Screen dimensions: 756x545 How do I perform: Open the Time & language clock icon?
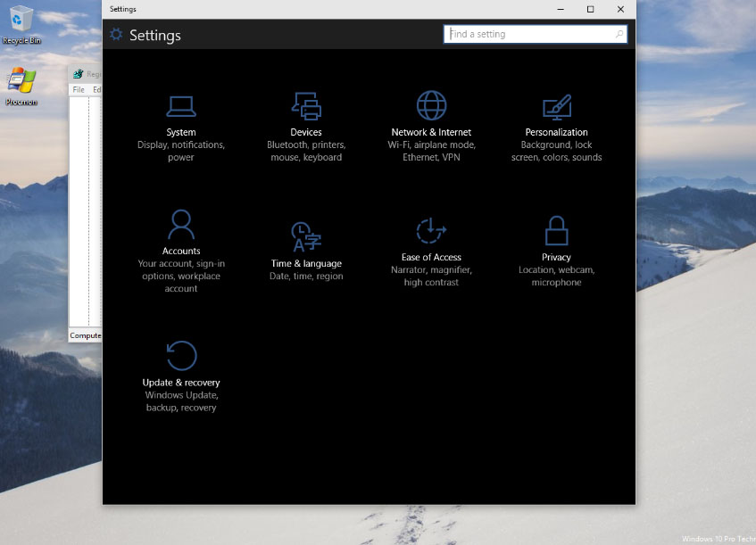pos(306,236)
